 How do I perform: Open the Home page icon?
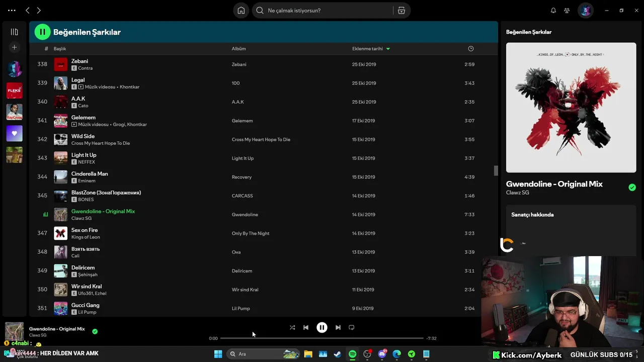[241, 10]
